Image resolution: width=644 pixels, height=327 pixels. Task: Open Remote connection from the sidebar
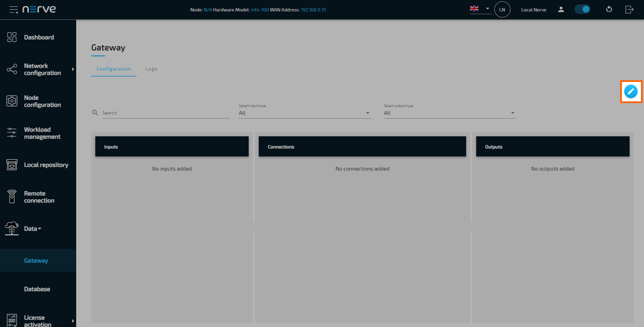12,197
